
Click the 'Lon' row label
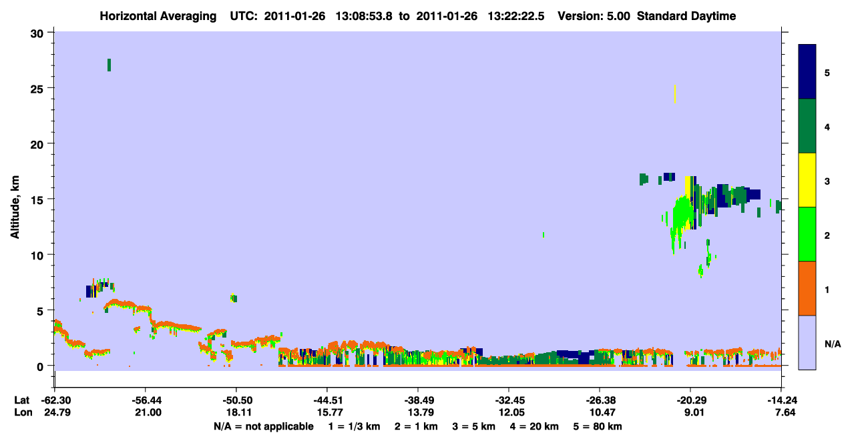[x=22, y=413]
